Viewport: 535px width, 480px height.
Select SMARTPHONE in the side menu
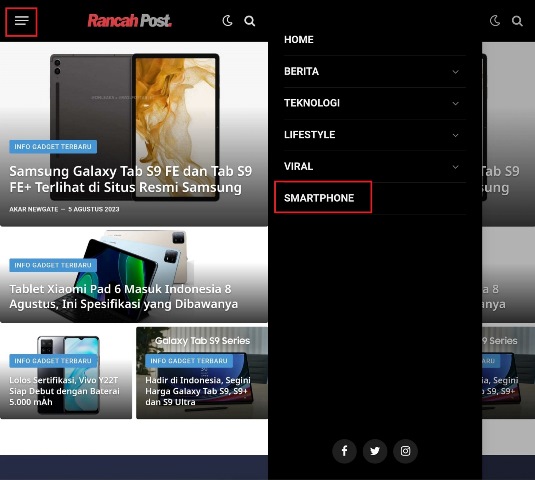coord(319,198)
